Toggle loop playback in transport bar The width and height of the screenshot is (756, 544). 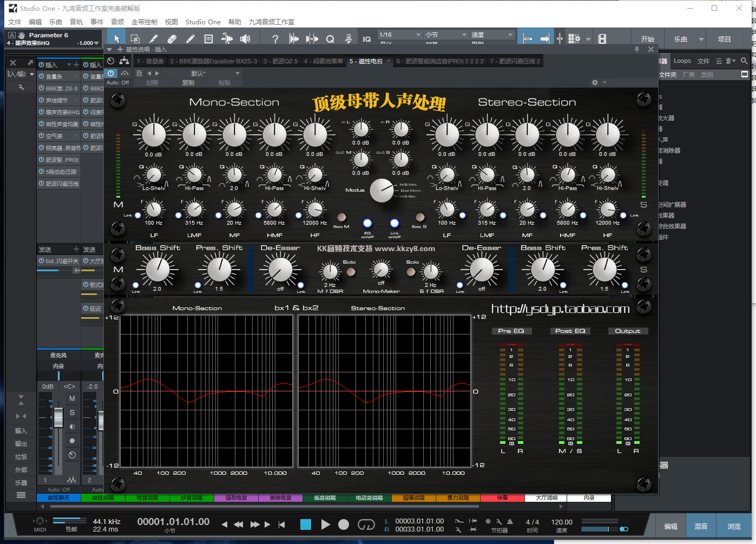coord(366,525)
